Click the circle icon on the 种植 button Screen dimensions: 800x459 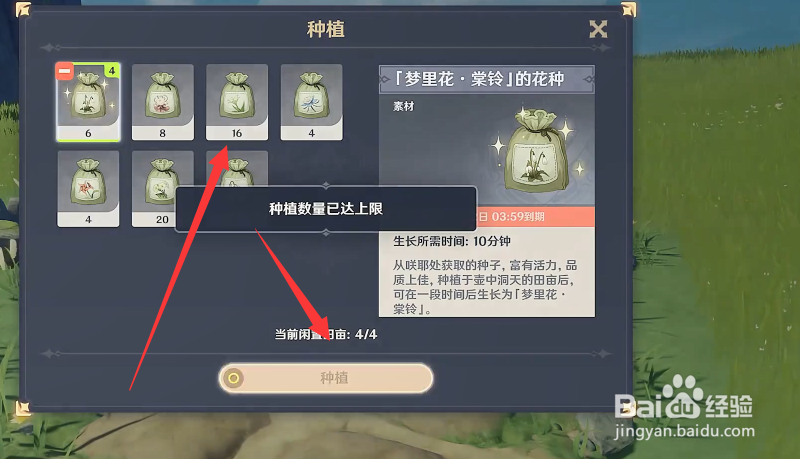[234, 378]
